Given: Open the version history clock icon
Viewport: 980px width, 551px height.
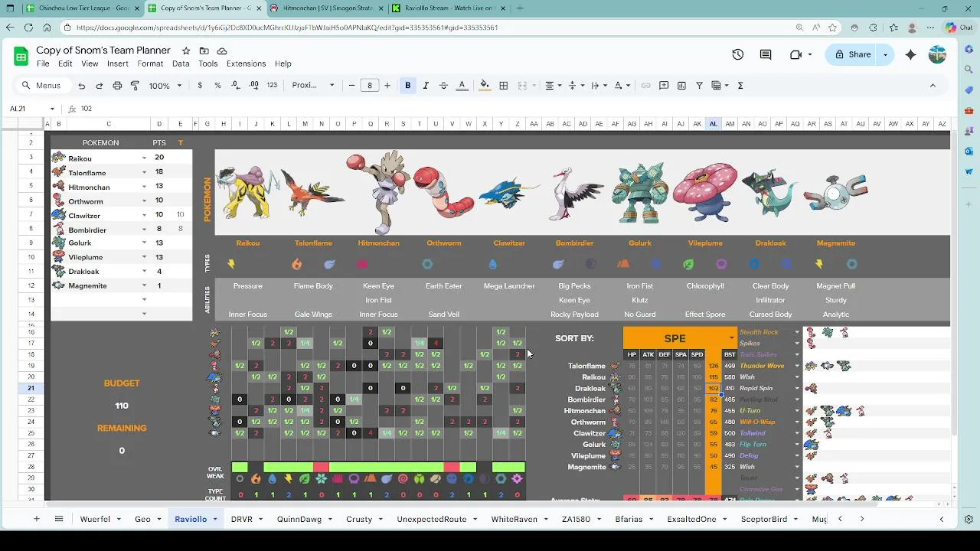Looking at the screenshot, I should [x=738, y=54].
